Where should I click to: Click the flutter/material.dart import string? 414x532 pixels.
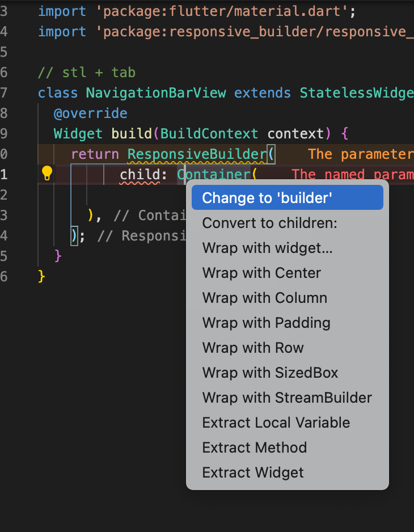[222, 11]
